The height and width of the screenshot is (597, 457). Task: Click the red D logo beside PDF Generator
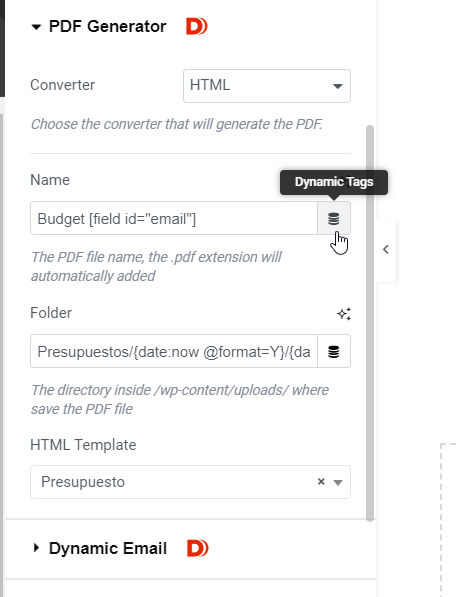pyautogui.click(x=197, y=27)
